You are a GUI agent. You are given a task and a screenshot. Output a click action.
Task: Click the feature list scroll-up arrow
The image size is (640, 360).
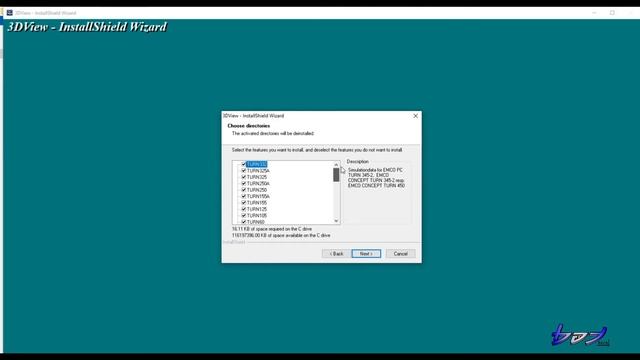tap(336, 164)
